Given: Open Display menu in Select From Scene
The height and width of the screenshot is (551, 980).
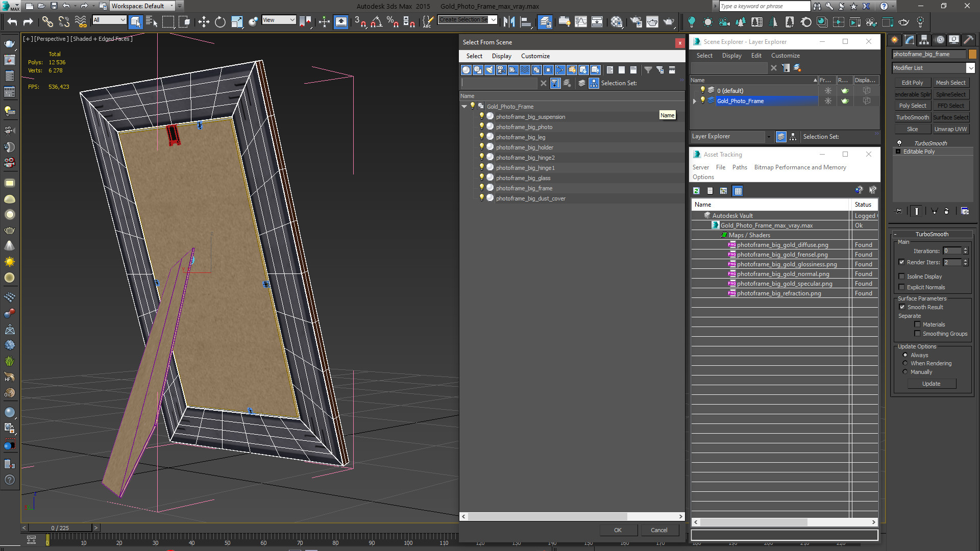Looking at the screenshot, I should point(501,56).
